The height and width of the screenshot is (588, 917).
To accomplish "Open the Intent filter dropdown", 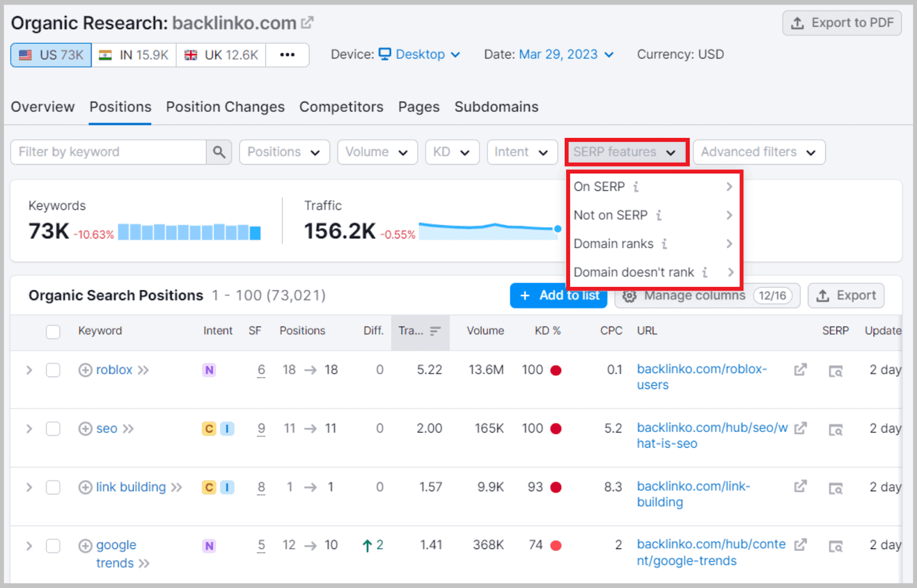I will tap(522, 152).
